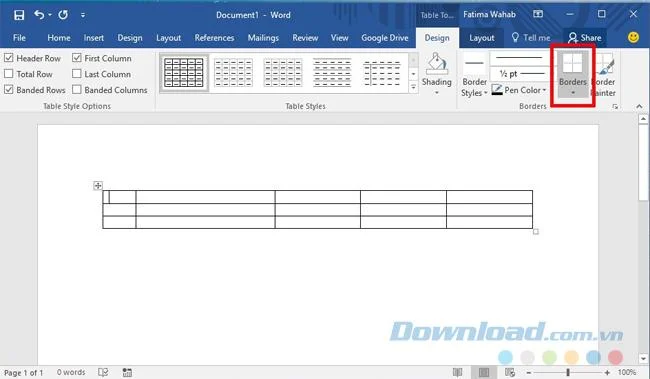The image size is (650, 379).
Task: Switch to the Home tab
Action: click(58, 38)
